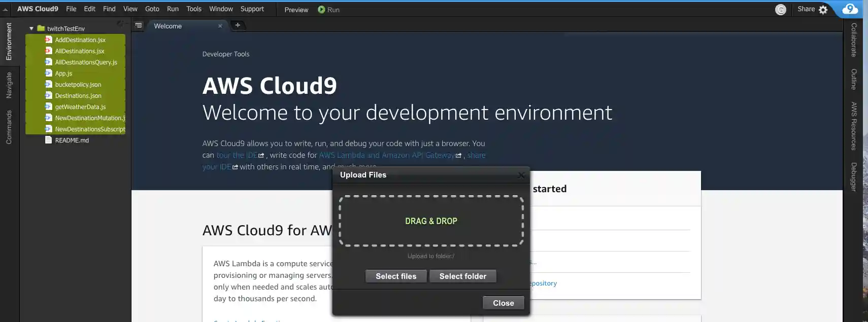Click the twitchTestEnv folder icon
The width and height of the screenshot is (868, 322).
[41, 28]
